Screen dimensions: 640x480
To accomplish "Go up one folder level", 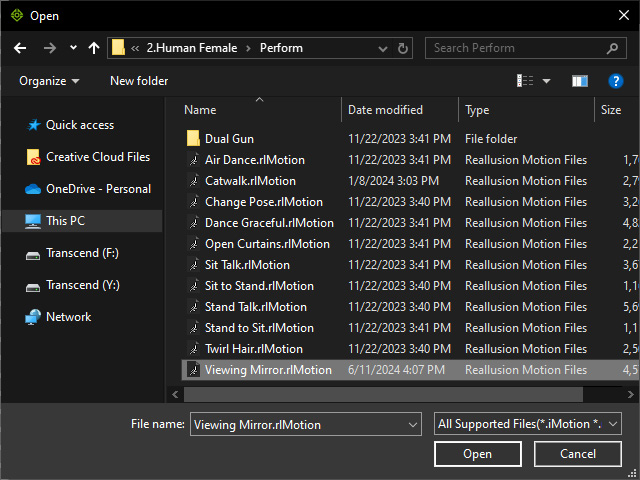I will click(94, 48).
